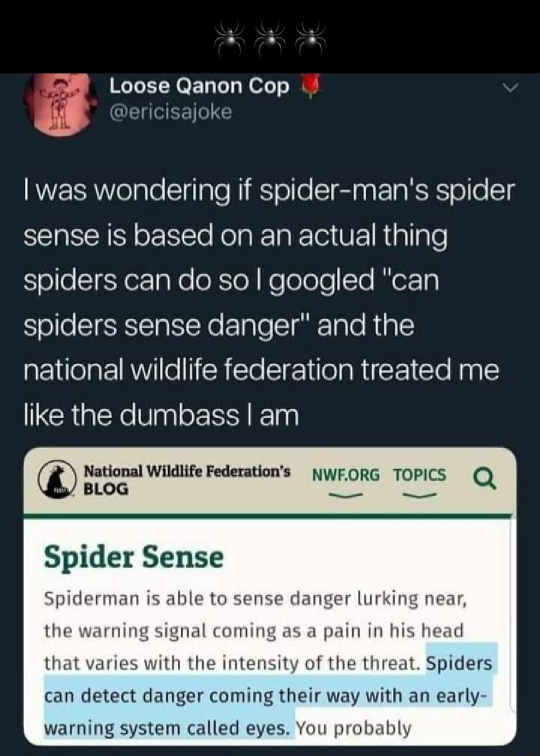
Task: Click the Spider Sense article heading
Action: pyautogui.click(x=132, y=556)
